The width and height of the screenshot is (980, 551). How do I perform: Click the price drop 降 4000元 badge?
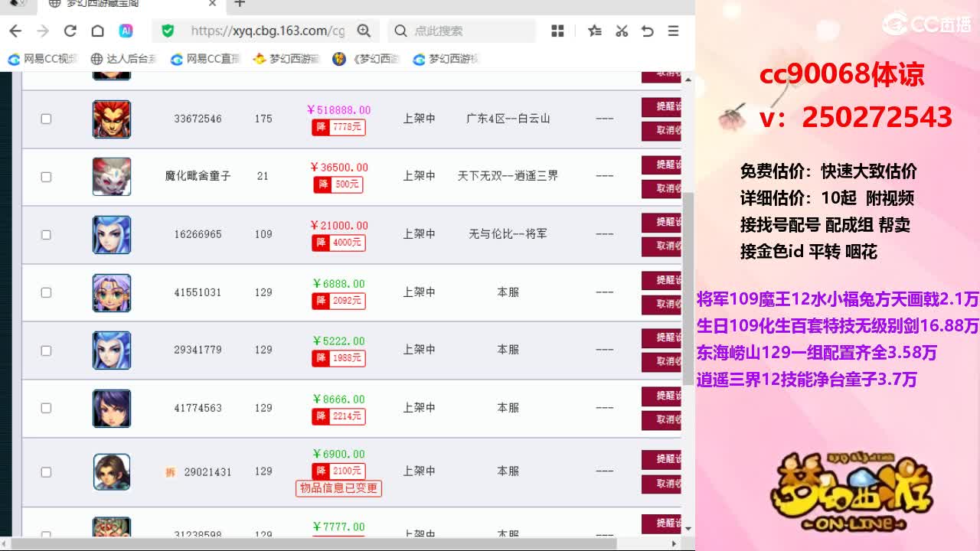click(338, 243)
